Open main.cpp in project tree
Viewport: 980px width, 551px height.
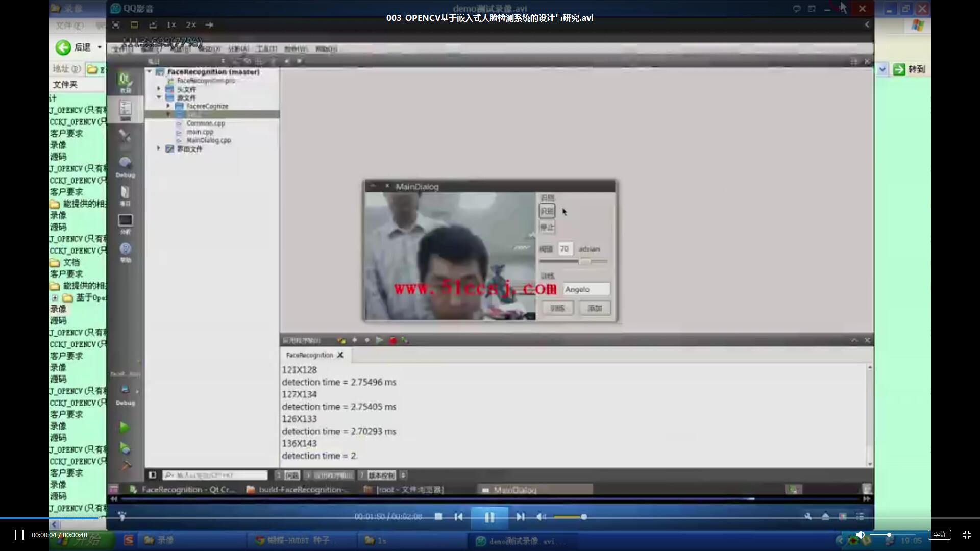tap(200, 132)
